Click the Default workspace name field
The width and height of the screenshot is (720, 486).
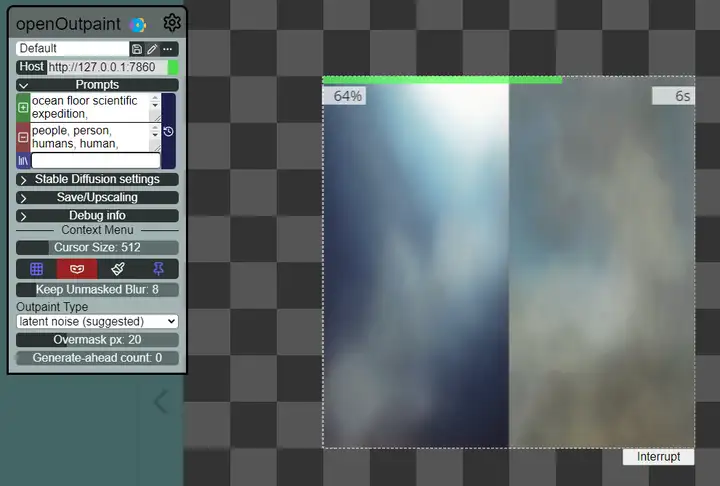73,49
